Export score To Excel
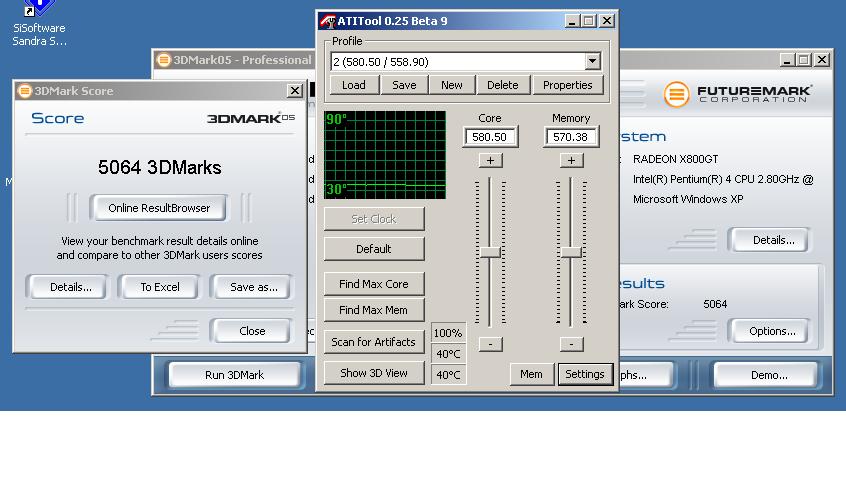The image size is (846, 480). (x=160, y=287)
